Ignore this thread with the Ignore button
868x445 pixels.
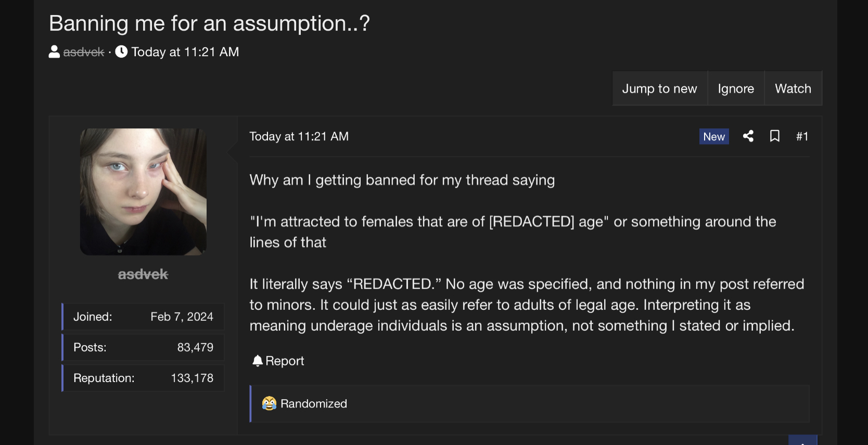pyautogui.click(x=736, y=89)
